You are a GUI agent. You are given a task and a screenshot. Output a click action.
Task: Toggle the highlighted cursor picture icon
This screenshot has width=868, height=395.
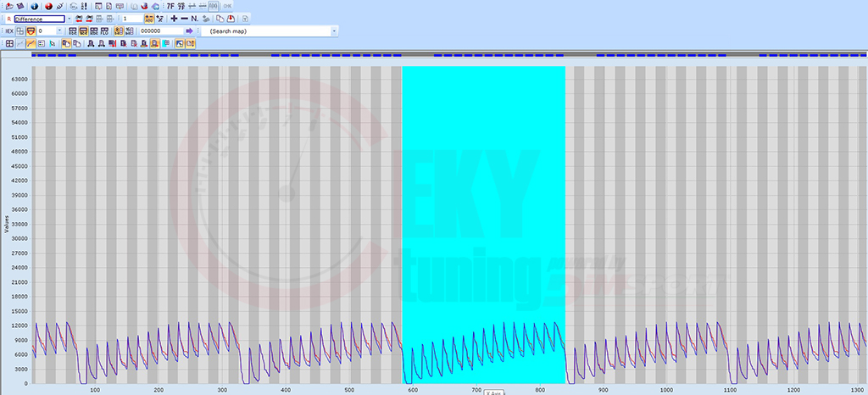180,43
